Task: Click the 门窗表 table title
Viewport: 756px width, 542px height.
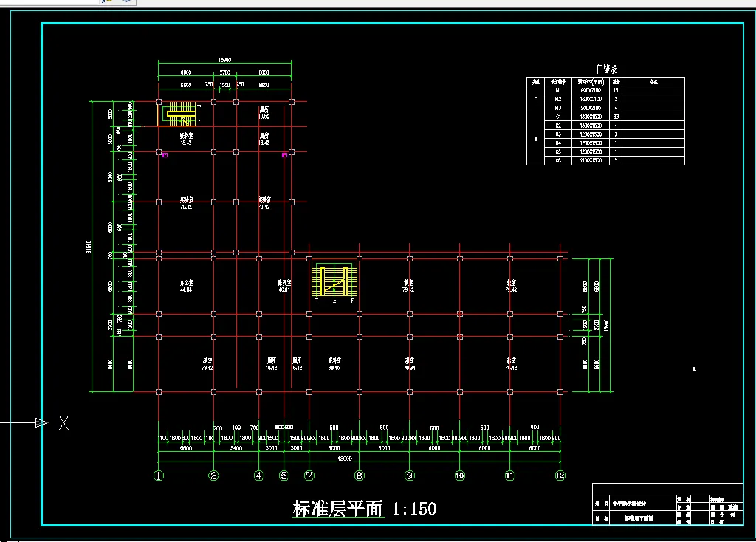Action: [x=608, y=69]
